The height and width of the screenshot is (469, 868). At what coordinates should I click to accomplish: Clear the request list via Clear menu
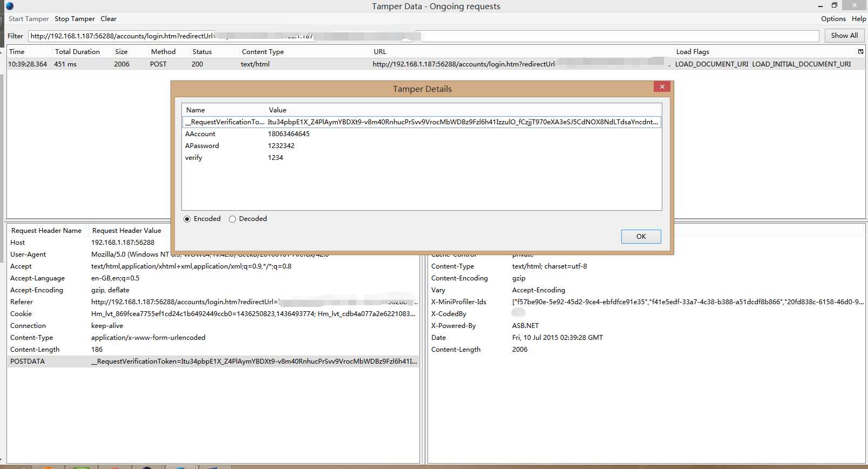pyautogui.click(x=109, y=19)
